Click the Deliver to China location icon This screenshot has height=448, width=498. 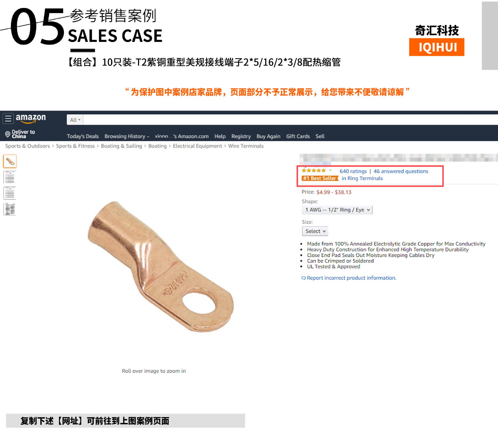[8, 134]
